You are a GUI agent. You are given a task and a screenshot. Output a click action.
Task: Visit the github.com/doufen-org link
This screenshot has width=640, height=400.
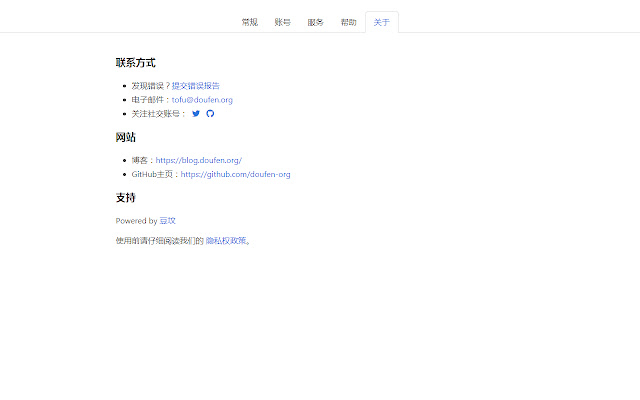click(x=236, y=174)
